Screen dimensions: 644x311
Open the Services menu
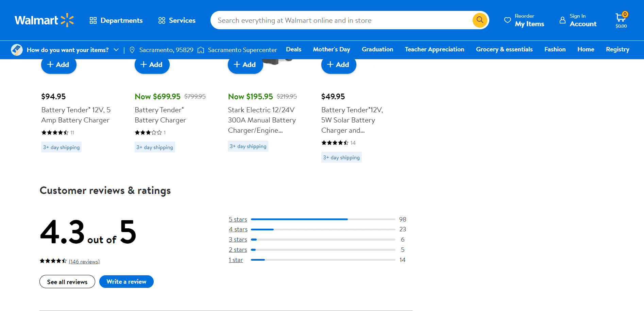(x=177, y=20)
